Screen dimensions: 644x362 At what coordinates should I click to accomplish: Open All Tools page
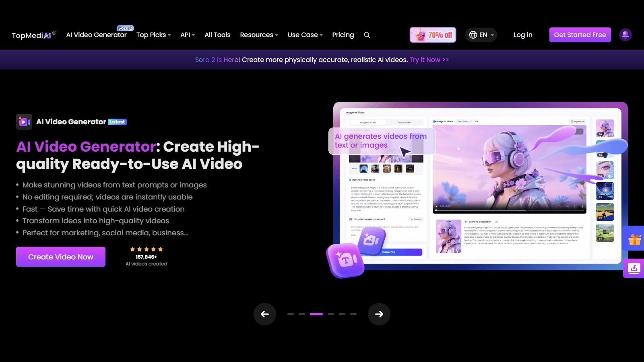pos(217,35)
